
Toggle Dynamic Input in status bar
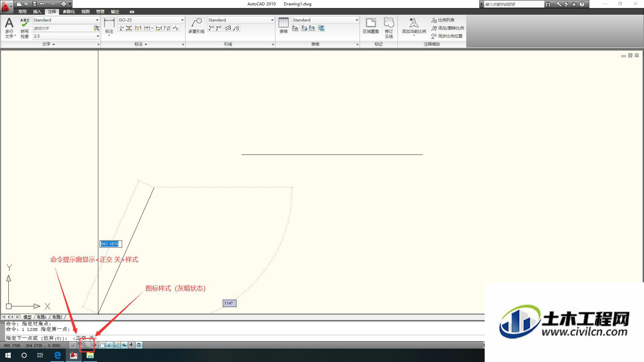point(124,345)
